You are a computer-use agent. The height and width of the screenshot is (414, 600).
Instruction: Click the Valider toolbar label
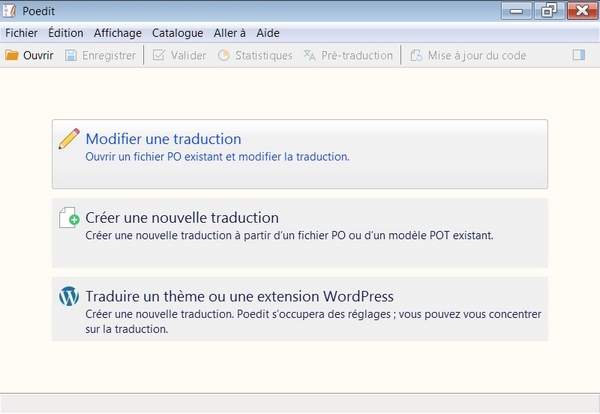(189, 55)
